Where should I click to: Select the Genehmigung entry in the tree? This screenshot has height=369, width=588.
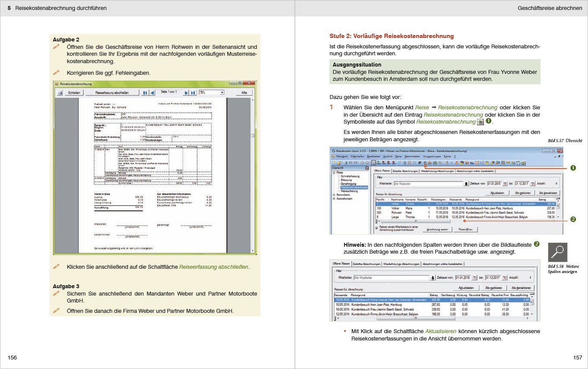pos(348,184)
